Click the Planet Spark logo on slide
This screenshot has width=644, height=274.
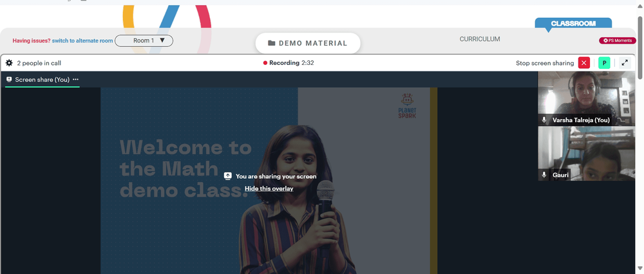pyautogui.click(x=407, y=106)
